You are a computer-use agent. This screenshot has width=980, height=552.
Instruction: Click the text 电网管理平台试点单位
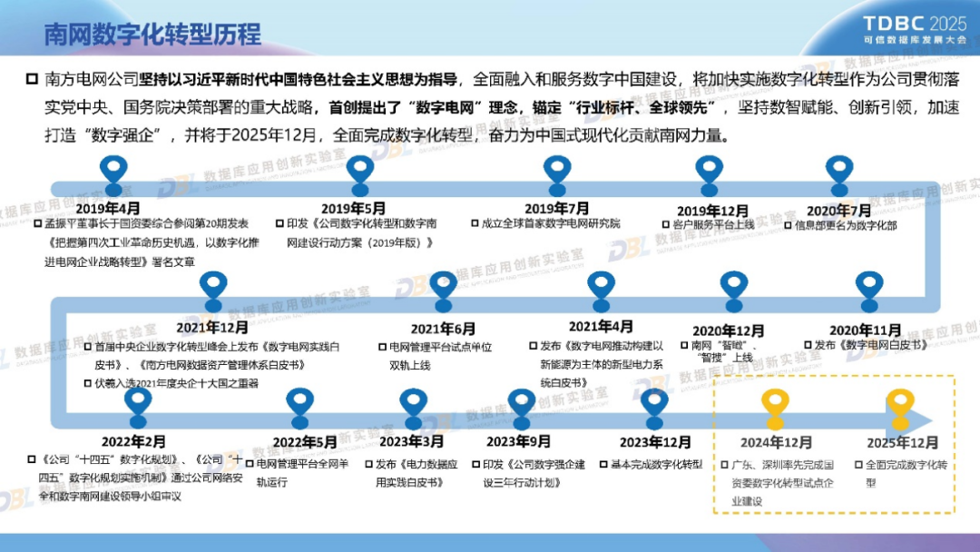coord(441,347)
